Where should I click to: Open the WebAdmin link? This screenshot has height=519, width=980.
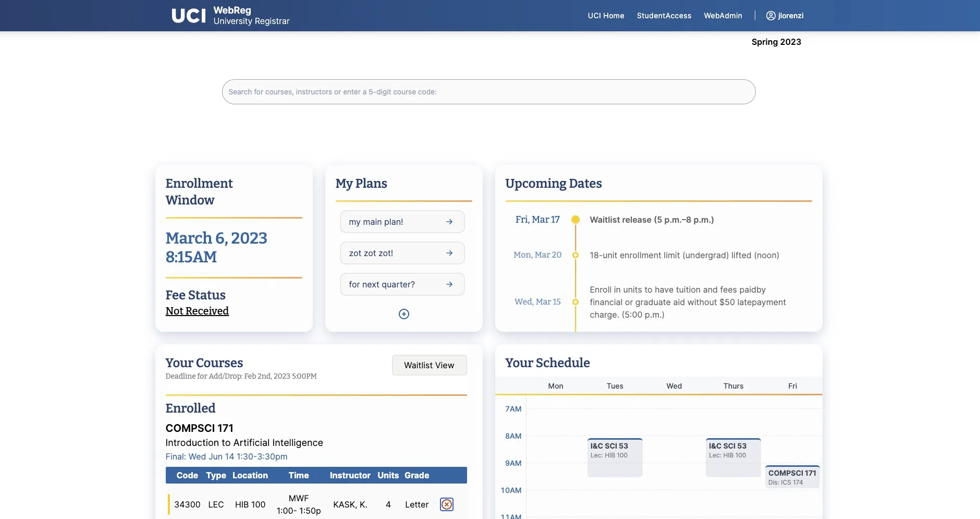(x=722, y=16)
